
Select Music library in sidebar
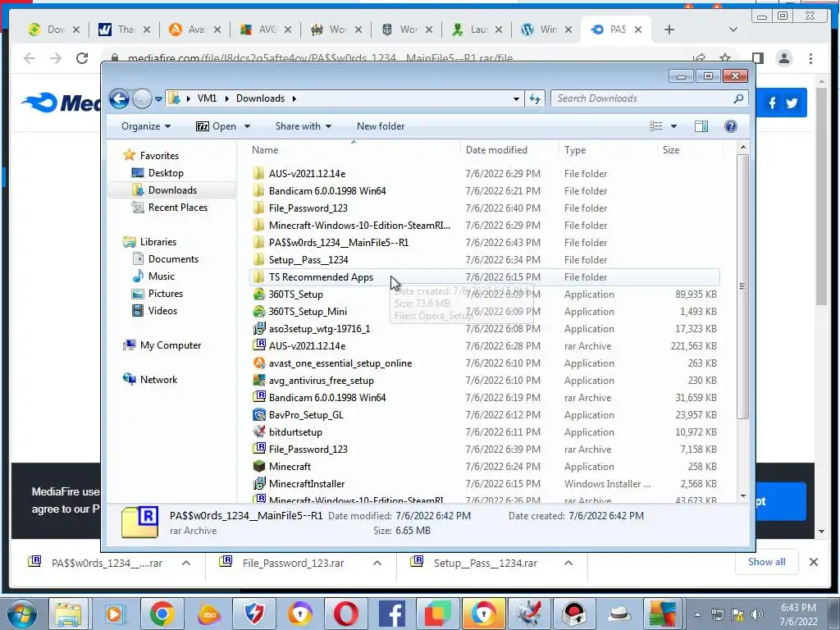(x=153, y=276)
